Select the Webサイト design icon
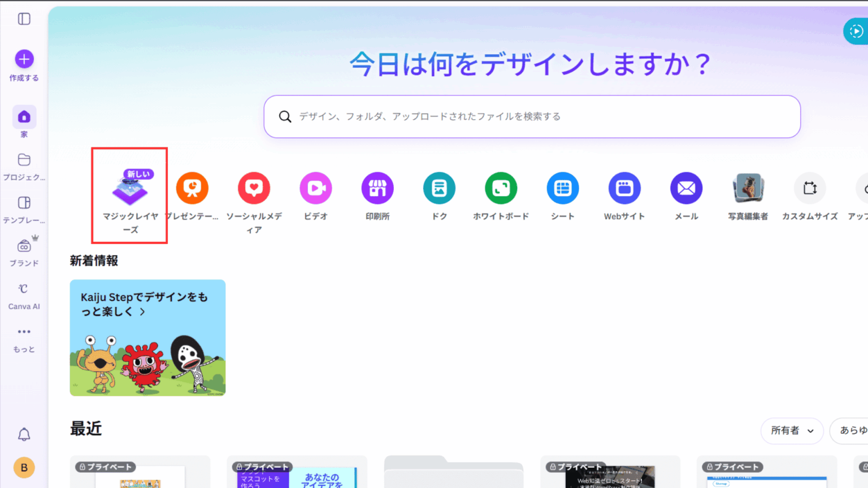Screen dimensions: 868x488 point(624,188)
